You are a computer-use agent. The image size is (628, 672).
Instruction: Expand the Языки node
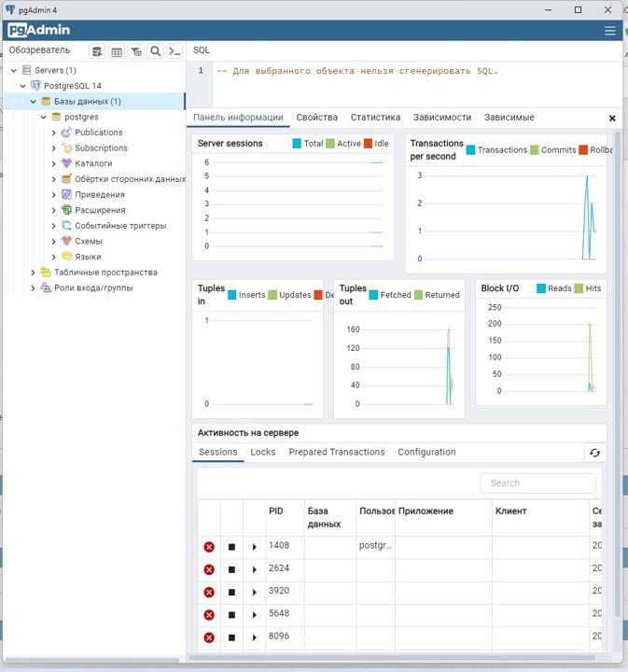pyautogui.click(x=53, y=257)
